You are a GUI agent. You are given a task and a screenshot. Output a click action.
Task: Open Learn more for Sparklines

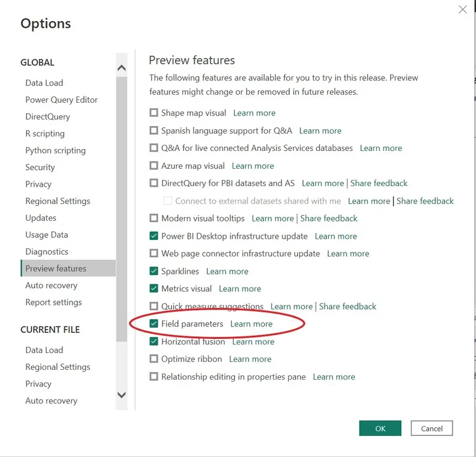pos(227,271)
